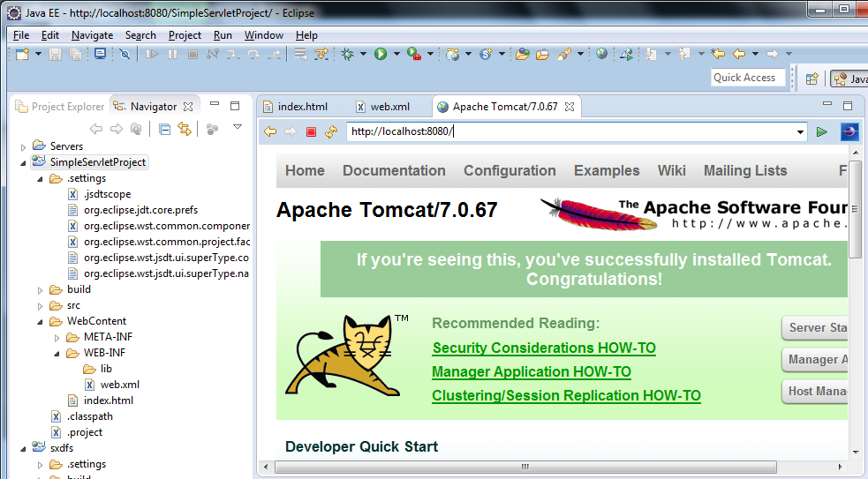The height and width of the screenshot is (479, 868).
Task: Click the Back navigation arrow in main toolbar
Action: tap(739, 54)
